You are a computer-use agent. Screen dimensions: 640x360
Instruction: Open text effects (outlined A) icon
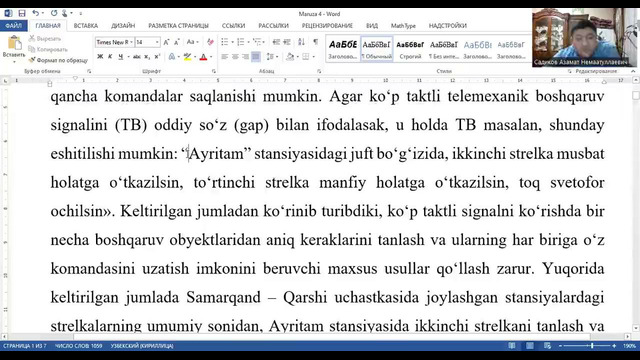pos(172,57)
